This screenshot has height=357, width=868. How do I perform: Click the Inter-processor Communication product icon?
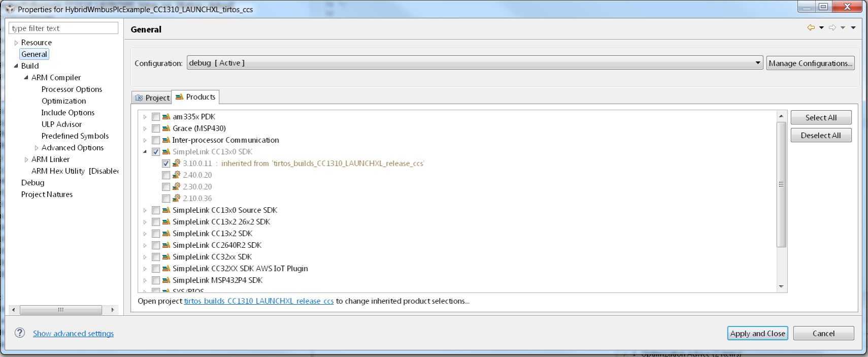(x=166, y=140)
